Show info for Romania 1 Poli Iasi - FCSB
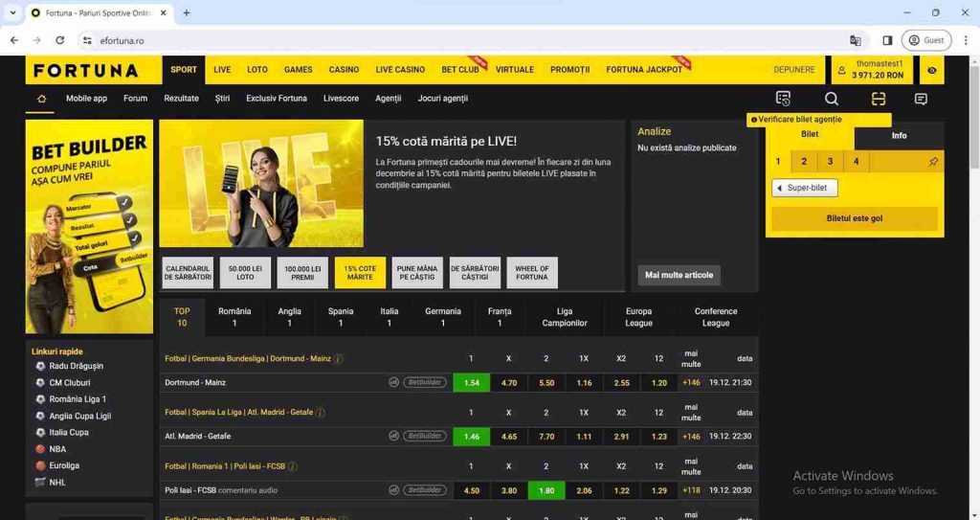This screenshot has height=520, width=980. (x=293, y=466)
